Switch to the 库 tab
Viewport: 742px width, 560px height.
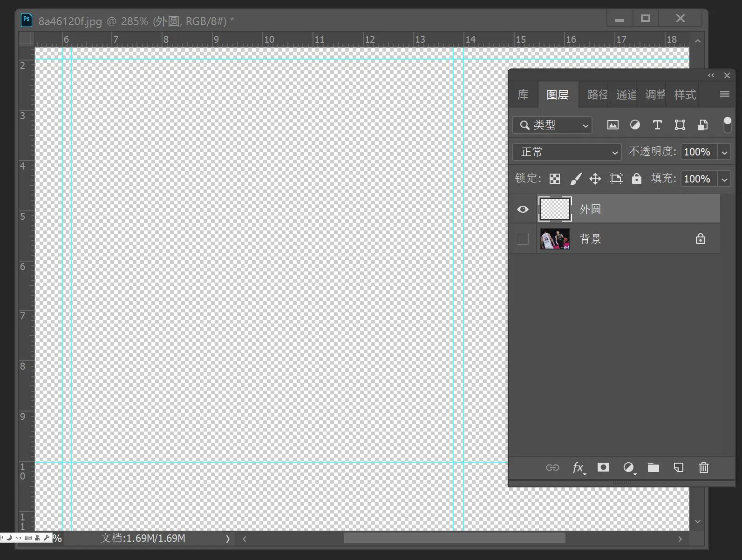(523, 94)
